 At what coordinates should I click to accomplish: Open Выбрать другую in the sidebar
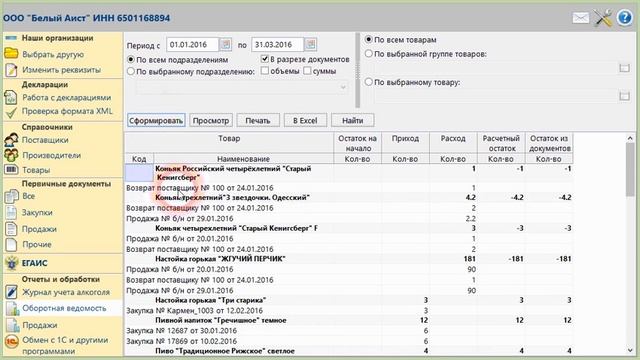(x=53, y=54)
